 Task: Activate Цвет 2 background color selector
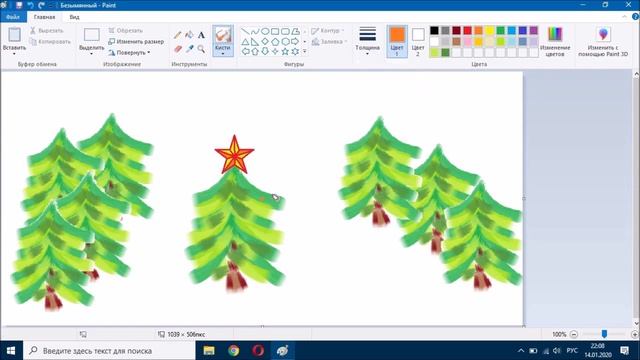click(x=418, y=41)
